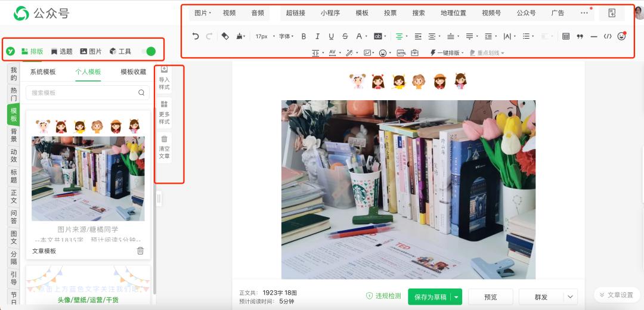Screen dimensions: 644x310
Task: Click the 搜索模板 search field
Action: [88, 92]
